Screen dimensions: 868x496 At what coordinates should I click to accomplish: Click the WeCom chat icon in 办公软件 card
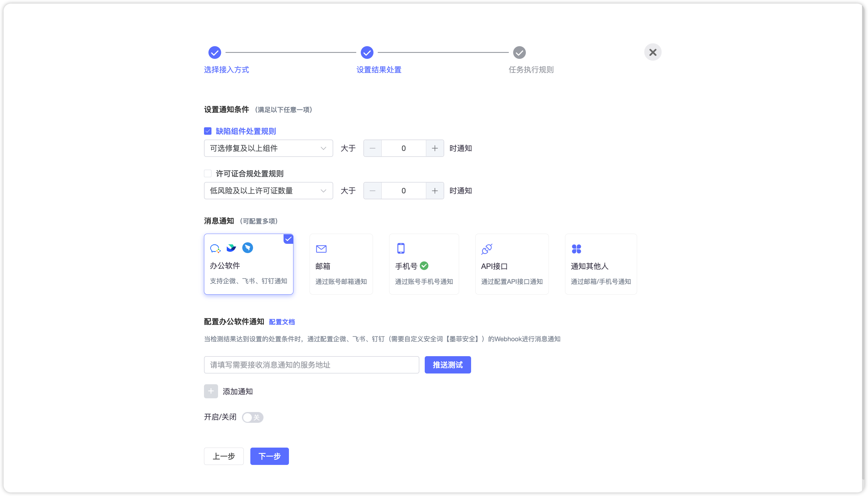tap(215, 249)
